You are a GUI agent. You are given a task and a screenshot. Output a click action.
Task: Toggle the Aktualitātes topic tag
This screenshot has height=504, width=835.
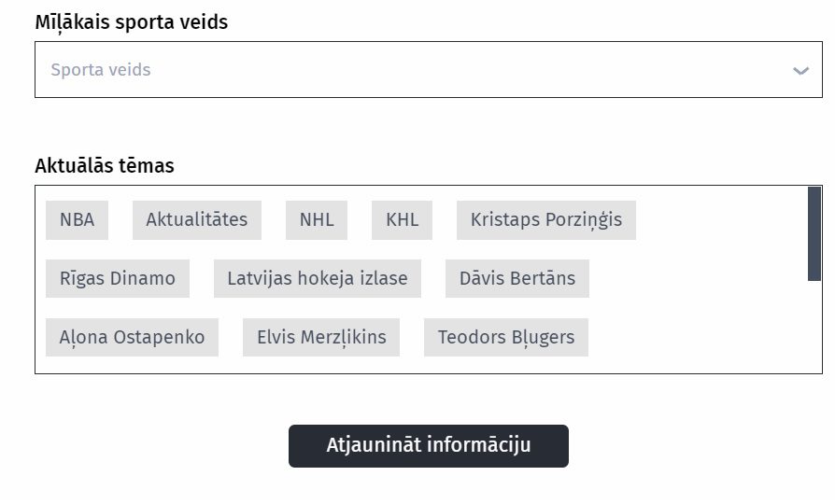click(197, 220)
